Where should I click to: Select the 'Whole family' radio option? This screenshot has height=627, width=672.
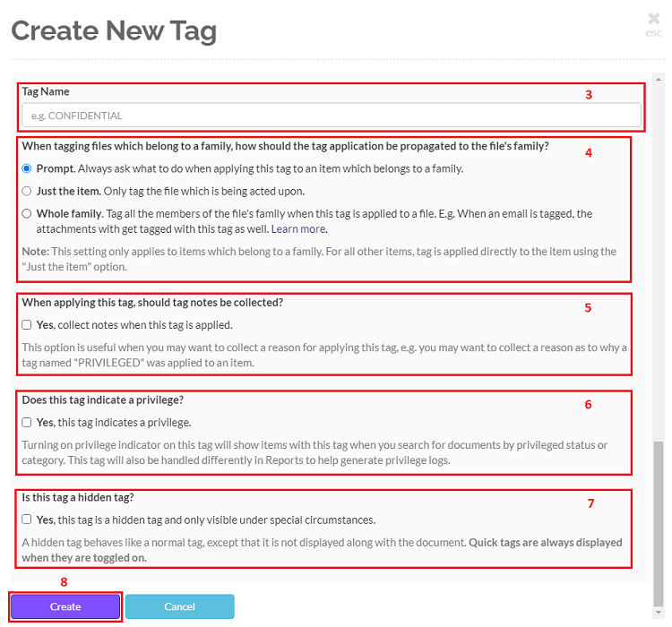tap(27, 213)
